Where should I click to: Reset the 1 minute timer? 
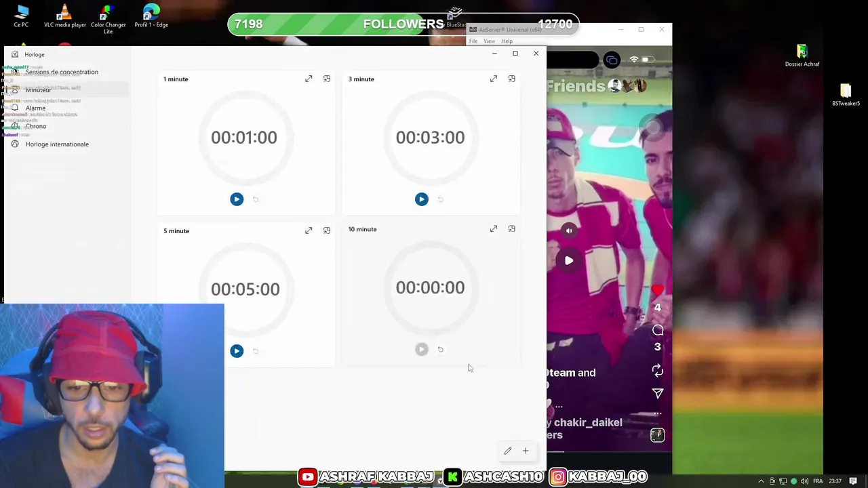click(x=256, y=199)
